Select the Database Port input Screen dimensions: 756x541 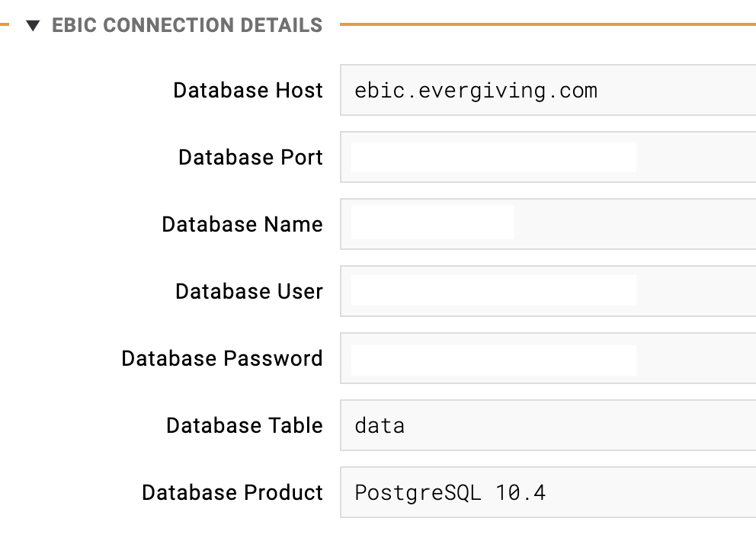coord(548,157)
